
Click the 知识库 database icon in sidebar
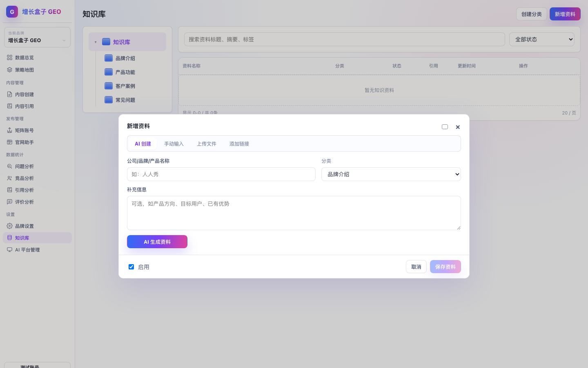tap(9, 238)
